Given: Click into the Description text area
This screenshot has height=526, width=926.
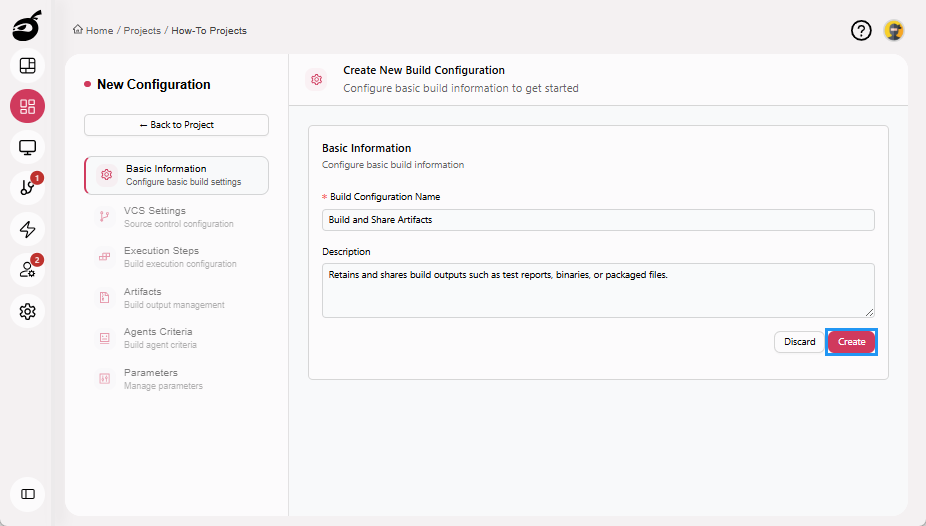Looking at the screenshot, I should click(x=598, y=290).
